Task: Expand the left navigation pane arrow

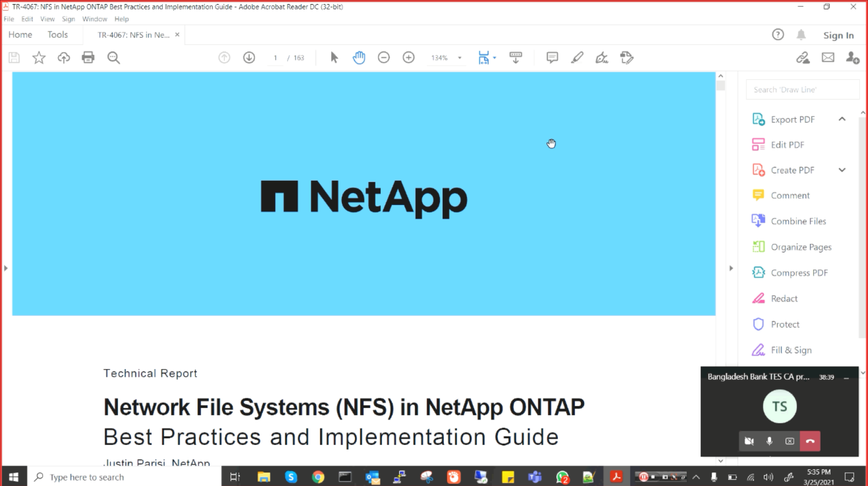Action: click(6, 268)
